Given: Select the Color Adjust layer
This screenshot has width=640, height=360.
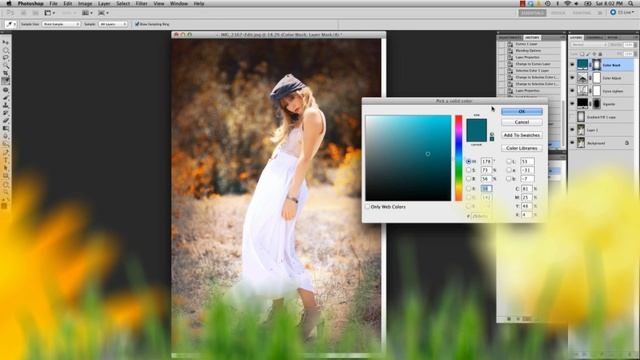Looking at the screenshot, I should click(601, 78).
